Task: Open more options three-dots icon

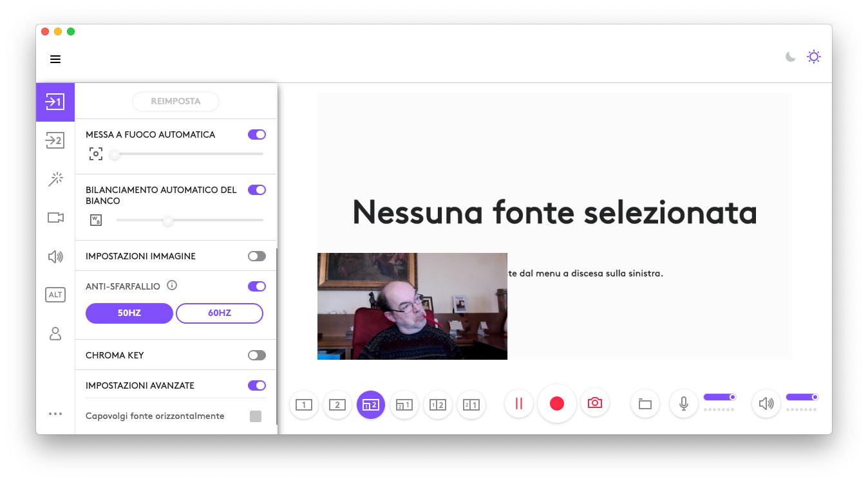Action: point(55,414)
